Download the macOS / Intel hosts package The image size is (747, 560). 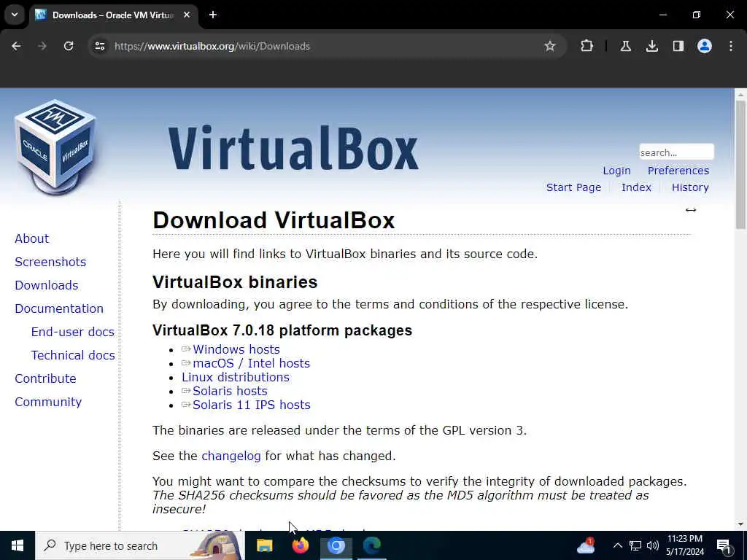(252, 363)
